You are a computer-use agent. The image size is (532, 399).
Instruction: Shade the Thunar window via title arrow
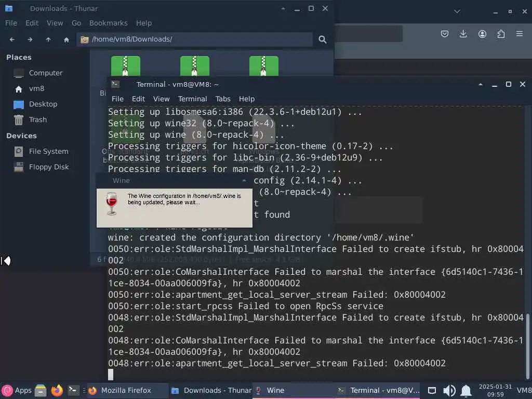(283, 9)
